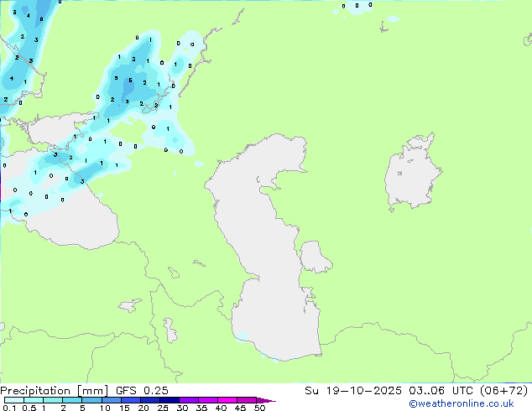532x411 pixels.
Task: Click the 25–30 mm dark navy legend box
Action: click(169, 400)
